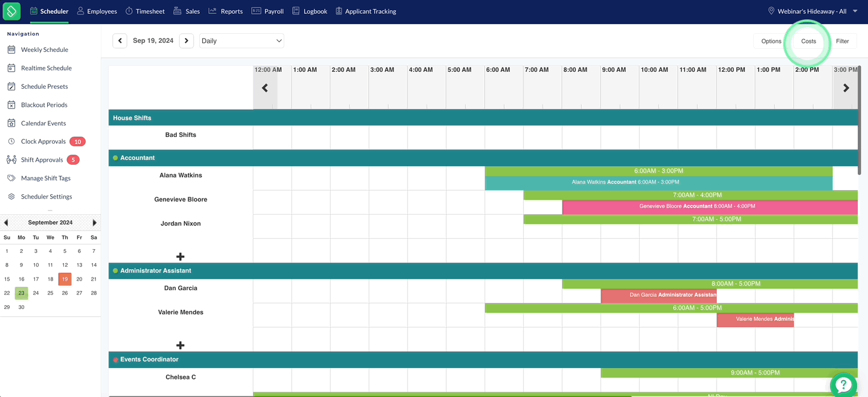Screen dimensions: 868x397
Task: Show next month in mini calendar
Action: coord(95,223)
